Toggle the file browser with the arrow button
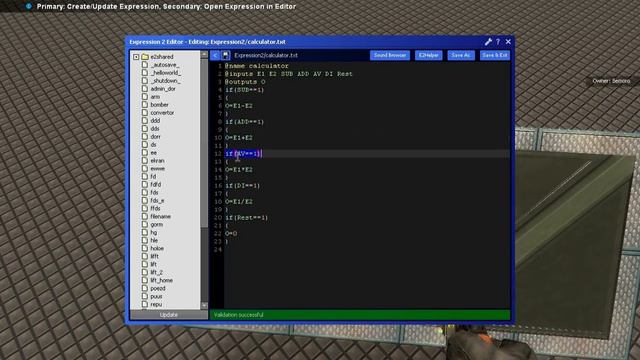Viewport: 640px width, 360px height. click(215, 55)
